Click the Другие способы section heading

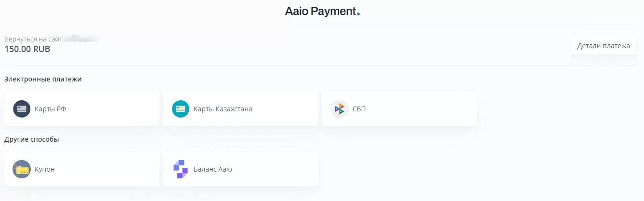pos(32,139)
